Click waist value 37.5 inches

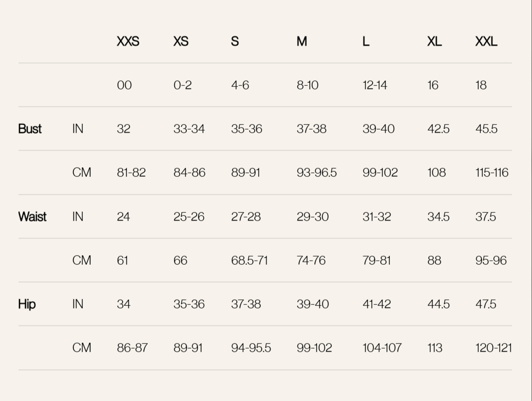coord(486,217)
